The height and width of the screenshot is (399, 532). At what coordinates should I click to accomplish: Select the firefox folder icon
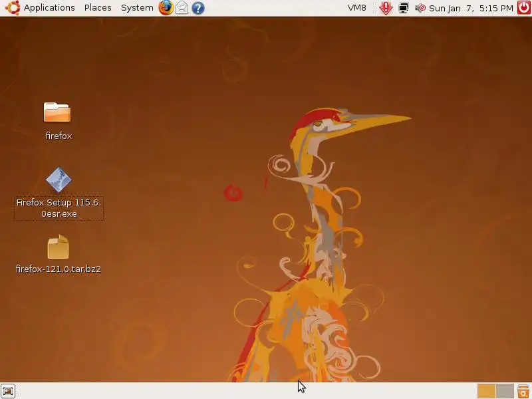click(57, 112)
